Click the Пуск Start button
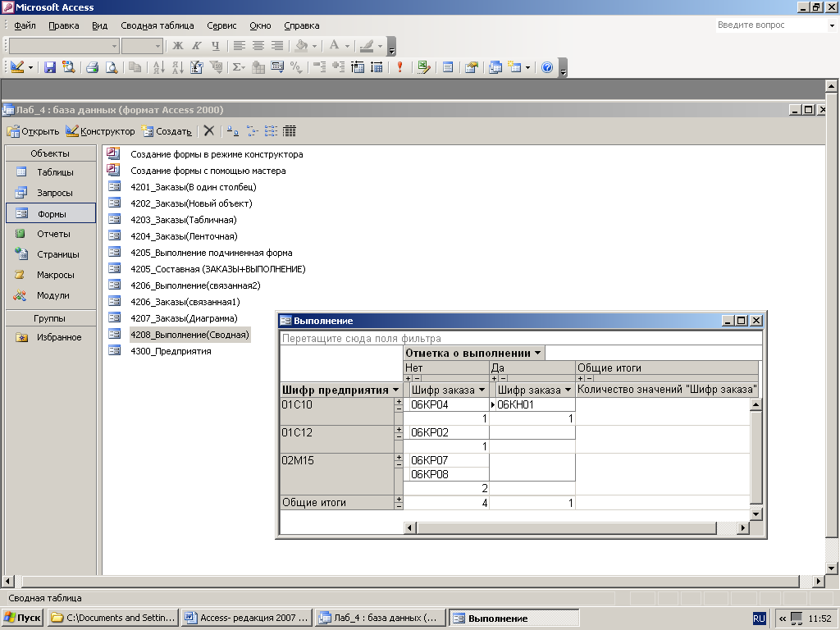Image resolution: width=840 pixels, height=630 pixels. tap(22, 618)
